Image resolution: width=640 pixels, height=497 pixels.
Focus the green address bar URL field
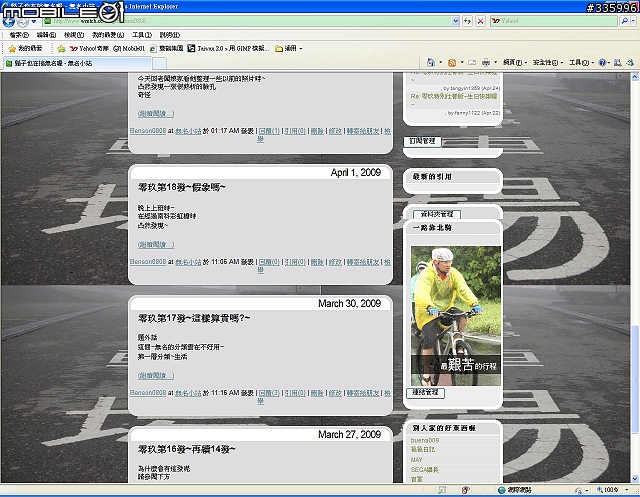pyautogui.click(x=247, y=21)
